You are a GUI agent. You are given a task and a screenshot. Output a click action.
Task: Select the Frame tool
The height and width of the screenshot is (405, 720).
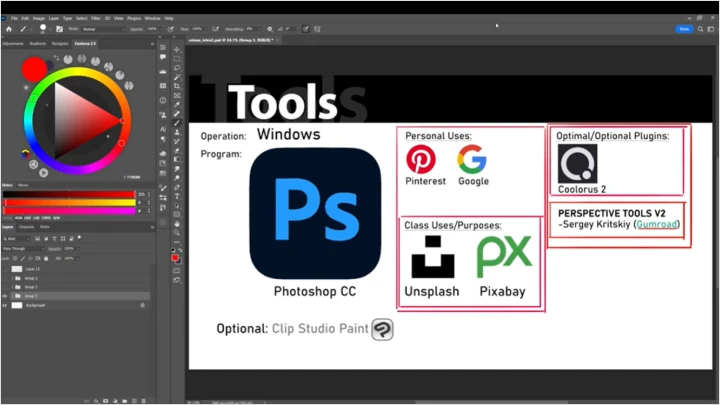[x=177, y=96]
